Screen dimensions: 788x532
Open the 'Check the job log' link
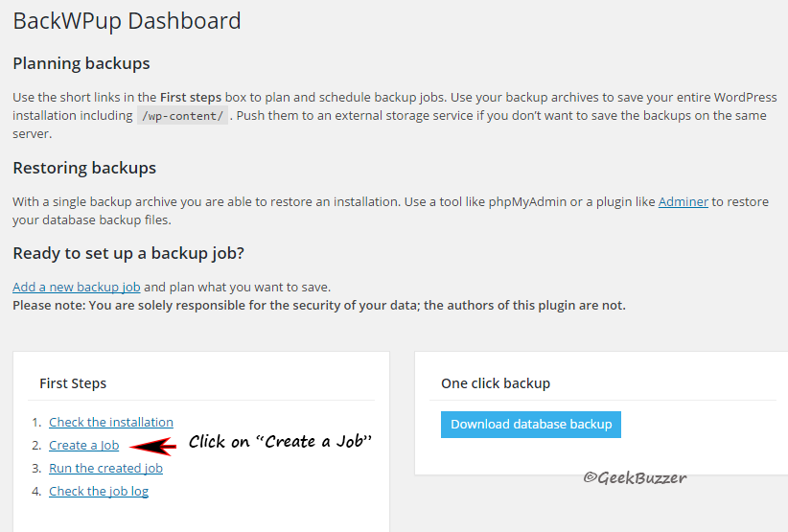99,492
